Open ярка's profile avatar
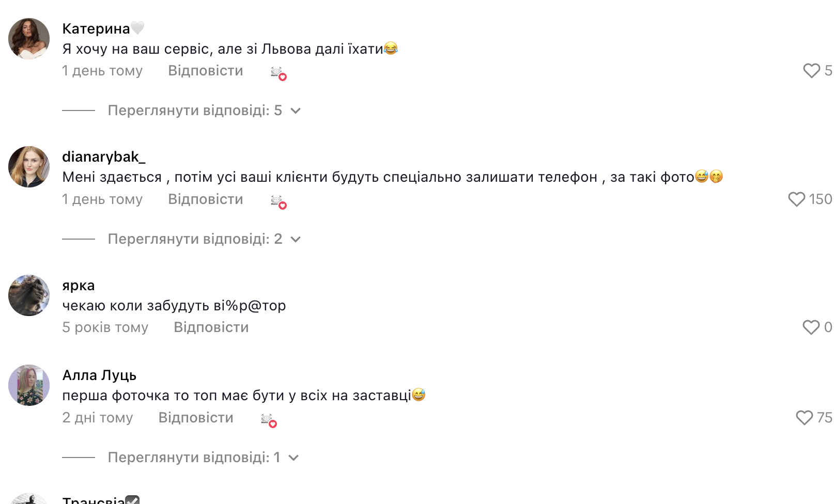The width and height of the screenshot is (834, 504). (x=29, y=295)
